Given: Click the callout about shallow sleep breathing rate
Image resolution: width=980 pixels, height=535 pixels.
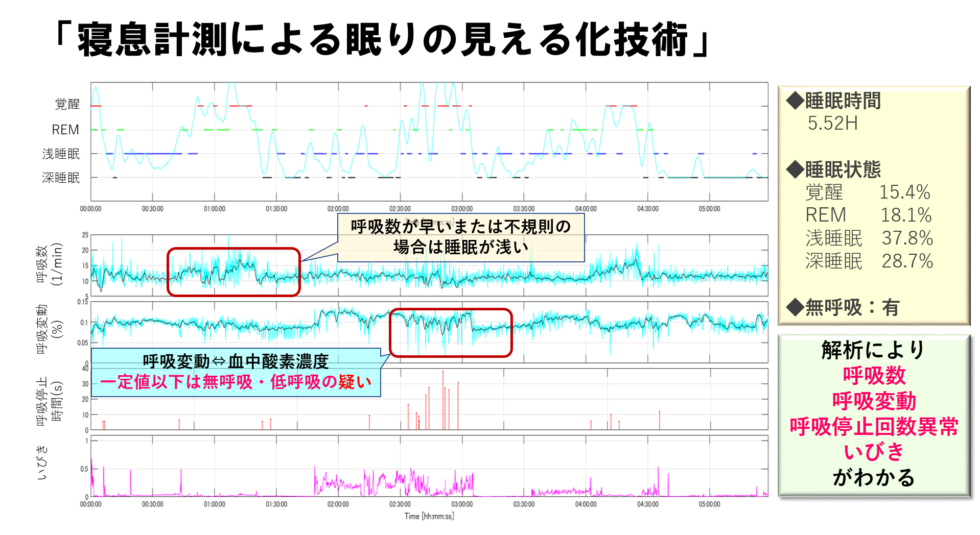Looking at the screenshot, I should (460, 237).
